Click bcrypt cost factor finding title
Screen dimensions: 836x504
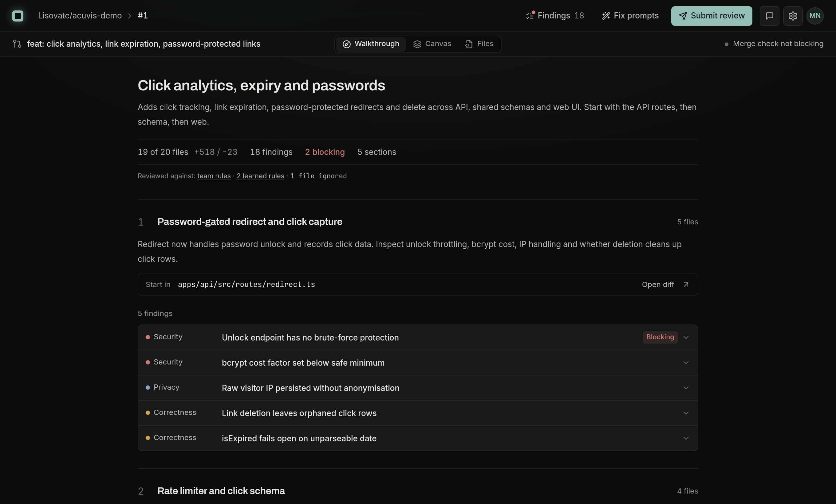(x=303, y=363)
